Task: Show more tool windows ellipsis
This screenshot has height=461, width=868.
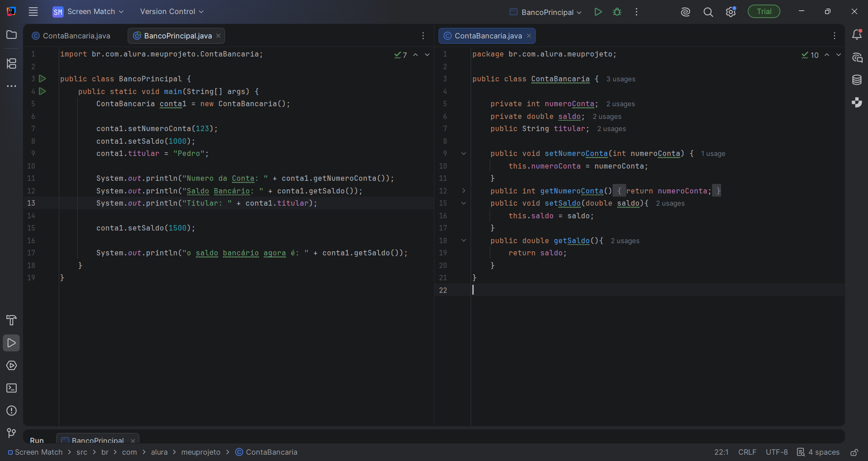Action: pyautogui.click(x=12, y=86)
